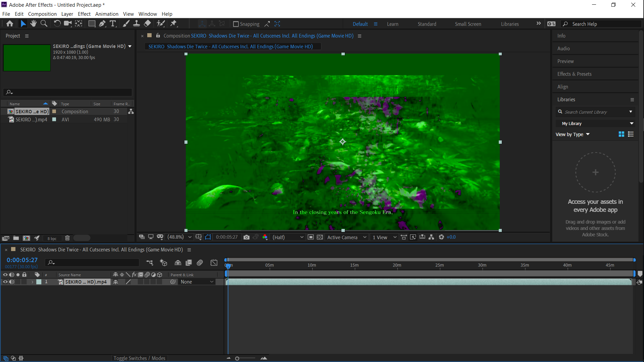Open the Window menu
The height and width of the screenshot is (362, 644).
click(x=148, y=14)
